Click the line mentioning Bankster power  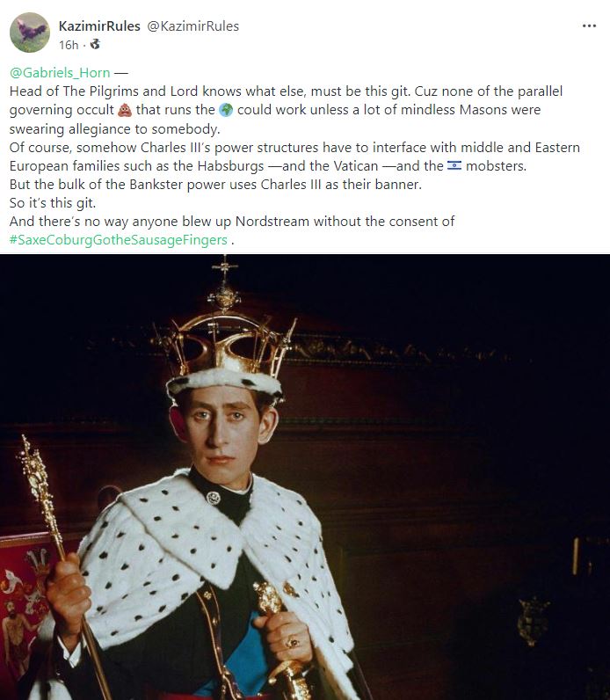pyautogui.click(x=215, y=185)
